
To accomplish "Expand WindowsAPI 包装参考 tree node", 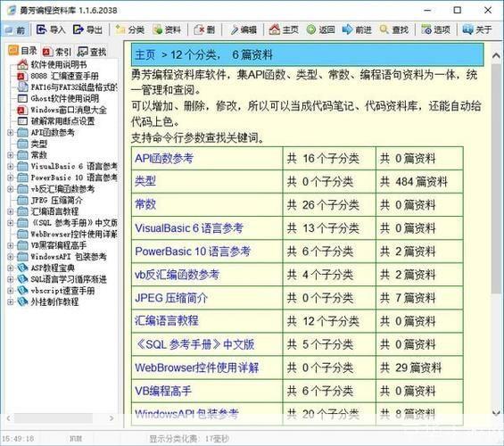I will [x=11, y=257].
